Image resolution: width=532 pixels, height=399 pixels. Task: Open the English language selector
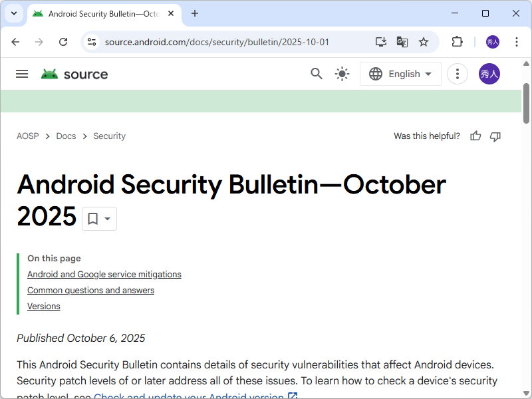400,74
